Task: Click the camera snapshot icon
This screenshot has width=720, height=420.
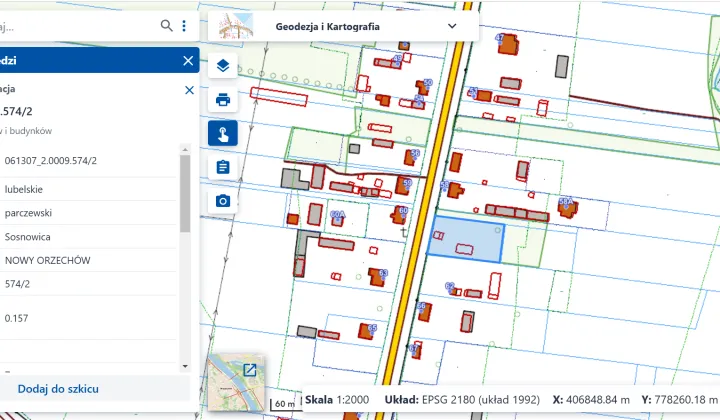Action: [x=223, y=201]
